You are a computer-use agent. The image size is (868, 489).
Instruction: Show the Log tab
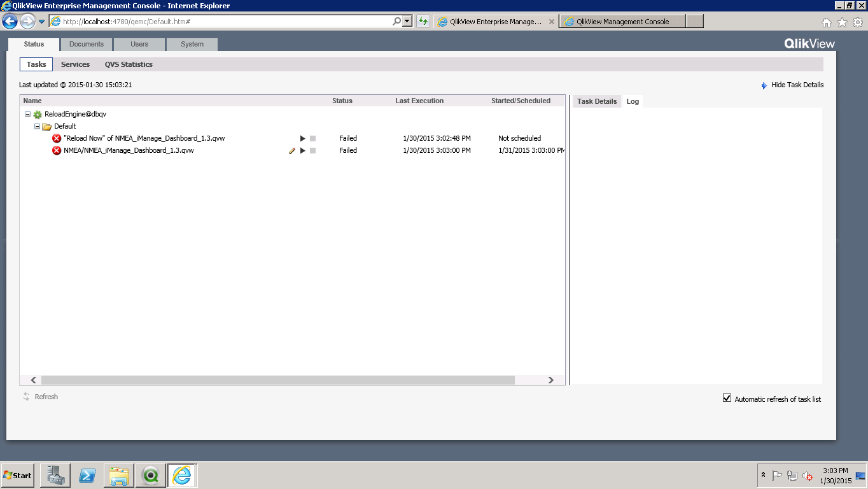click(633, 101)
